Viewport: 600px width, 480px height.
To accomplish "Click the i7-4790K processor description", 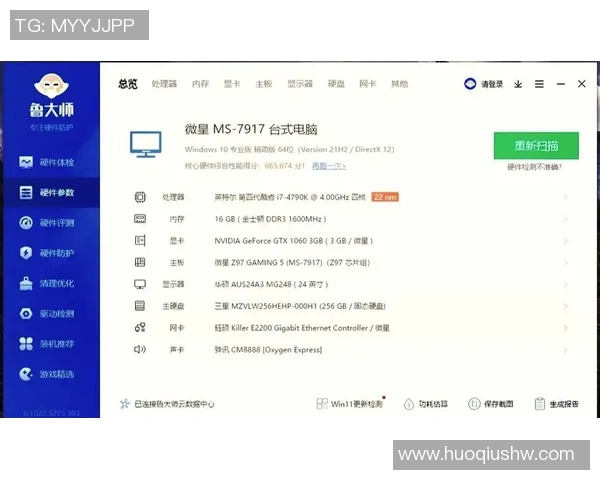I will tap(290, 197).
